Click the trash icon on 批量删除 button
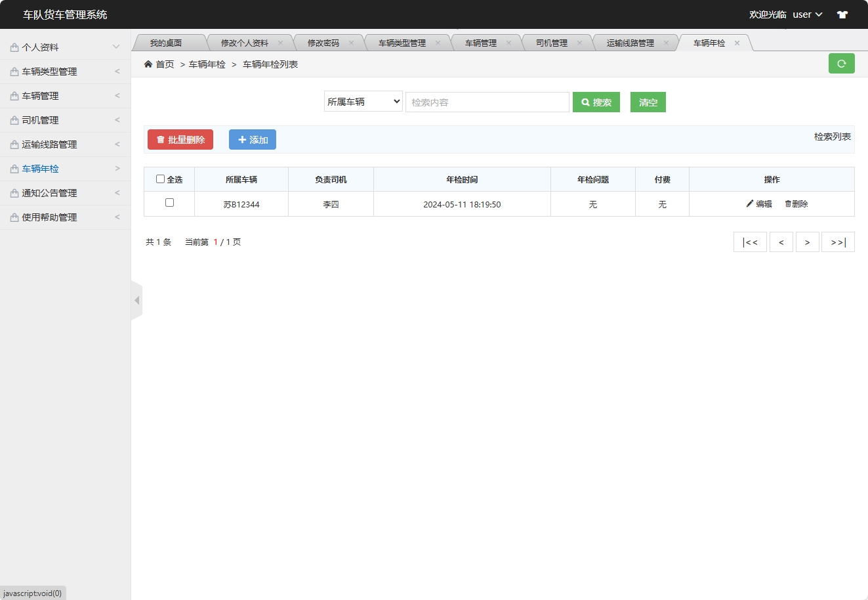This screenshot has height=600, width=868. (160, 139)
